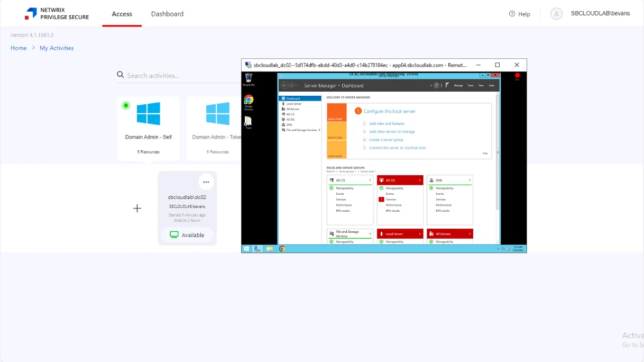Click the Server Manager forward arrow

coord(291,85)
